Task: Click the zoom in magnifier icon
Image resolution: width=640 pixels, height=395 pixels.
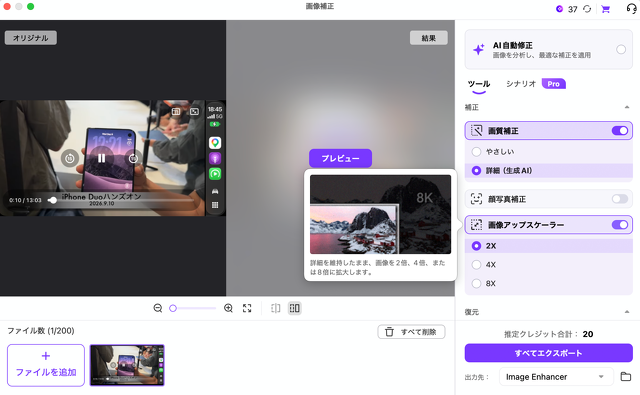Action: [229, 308]
